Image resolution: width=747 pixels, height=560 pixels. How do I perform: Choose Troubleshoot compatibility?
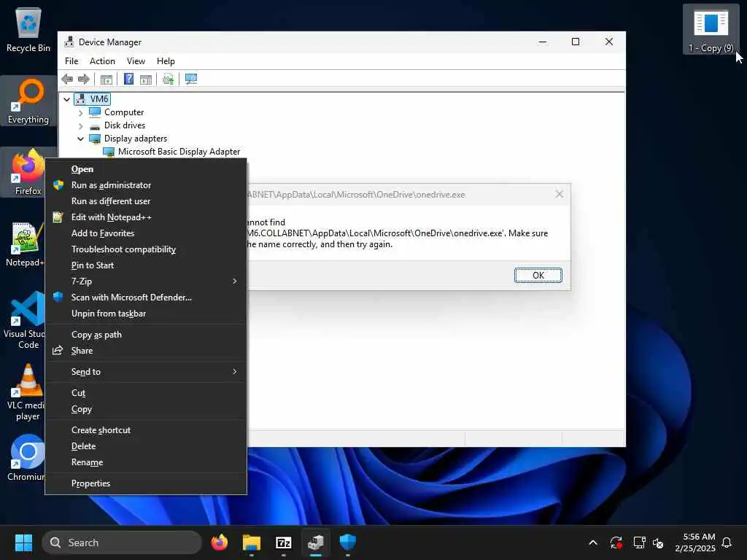pyautogui.click(x=146, y=249)
